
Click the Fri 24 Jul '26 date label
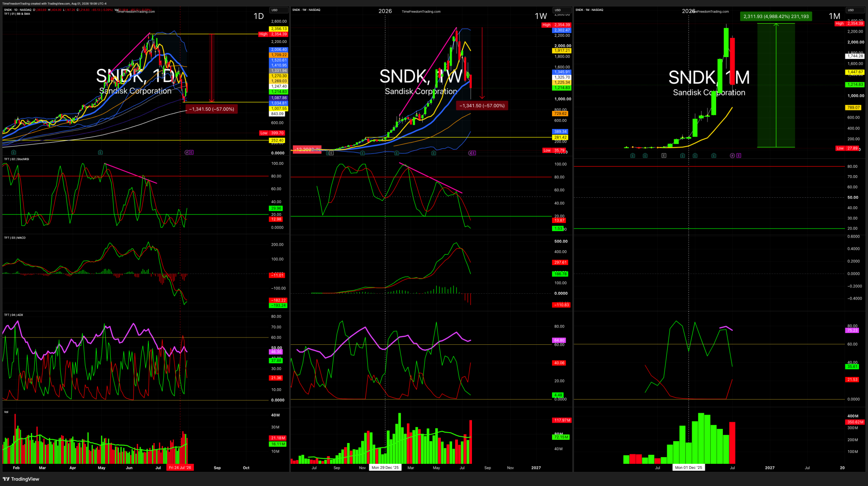180,467
